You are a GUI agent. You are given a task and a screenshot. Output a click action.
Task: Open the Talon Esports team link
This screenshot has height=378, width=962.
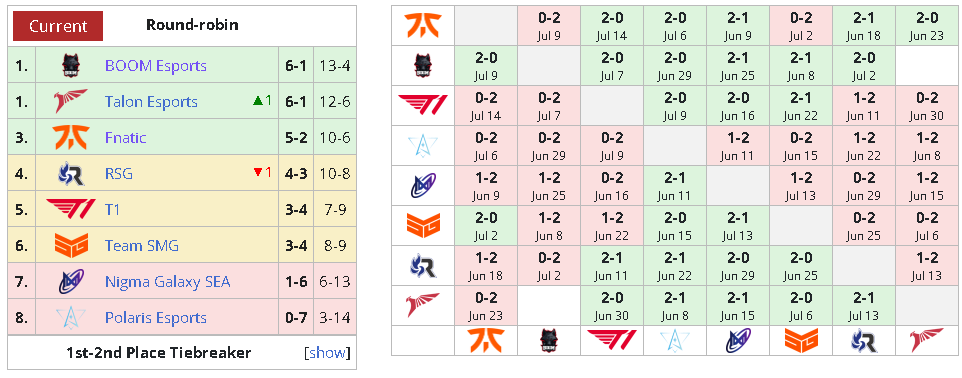(151, 102)
